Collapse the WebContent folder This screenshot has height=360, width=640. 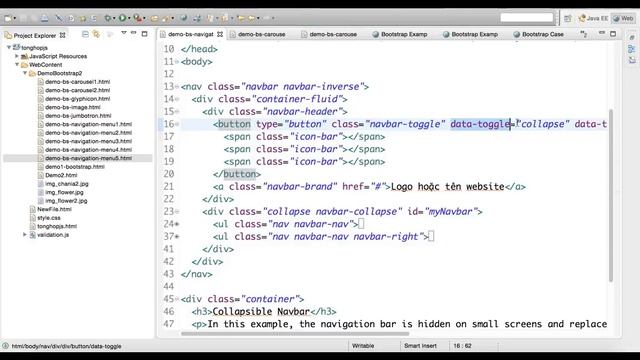point(17,64)
